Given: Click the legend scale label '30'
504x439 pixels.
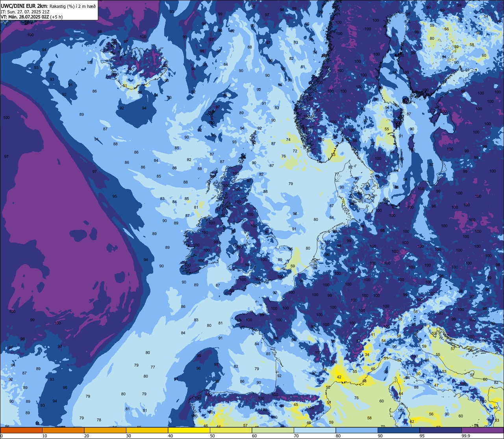Looking at the screenshot, I should click(128, 436).
